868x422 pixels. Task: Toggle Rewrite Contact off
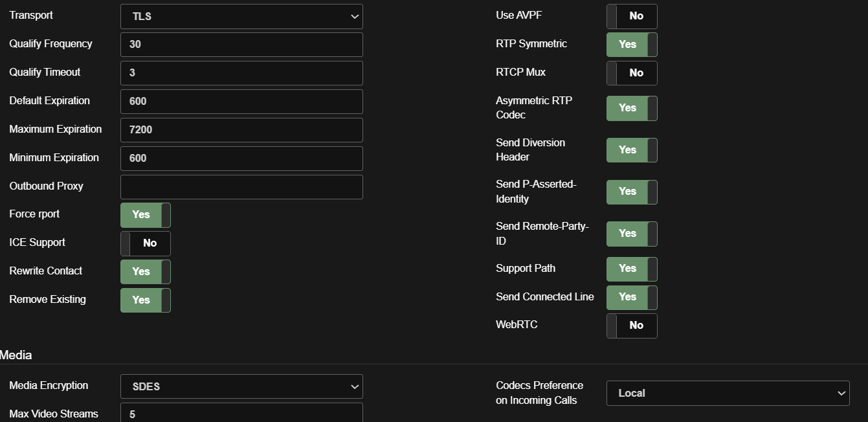pyautogui.click(x=146, y=272)
